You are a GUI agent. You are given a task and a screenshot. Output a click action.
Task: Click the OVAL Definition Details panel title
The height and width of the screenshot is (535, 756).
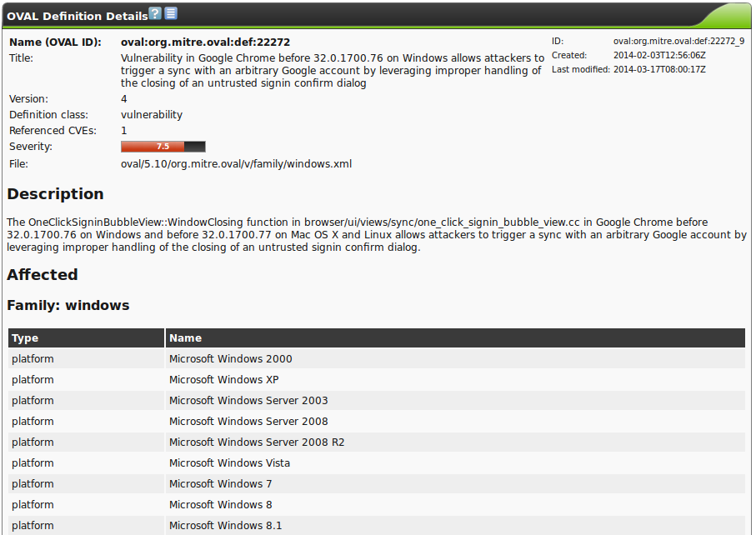[x=78, y=16]
